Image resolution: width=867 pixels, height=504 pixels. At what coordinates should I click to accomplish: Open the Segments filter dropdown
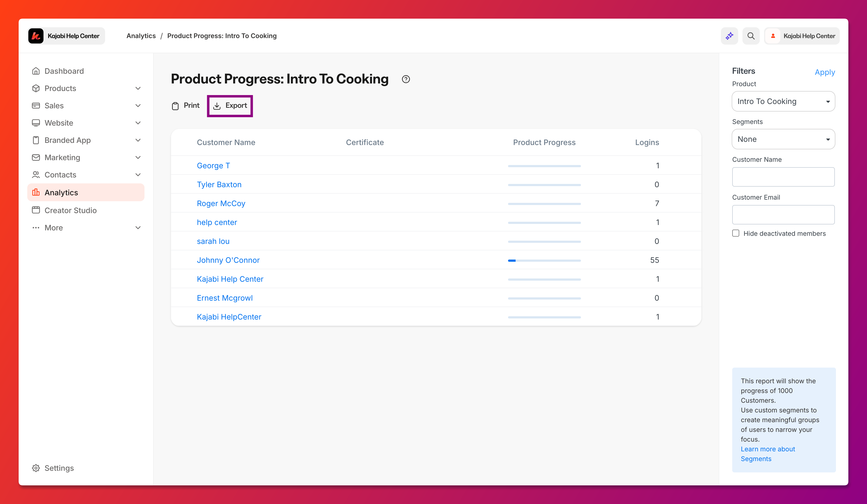click(x=783, y=139)
